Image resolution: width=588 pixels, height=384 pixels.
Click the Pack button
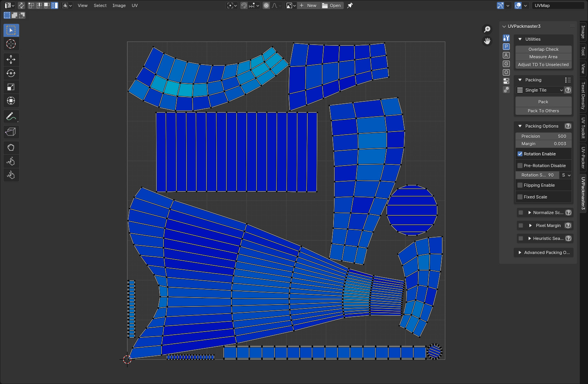click(x=543, y=102)
